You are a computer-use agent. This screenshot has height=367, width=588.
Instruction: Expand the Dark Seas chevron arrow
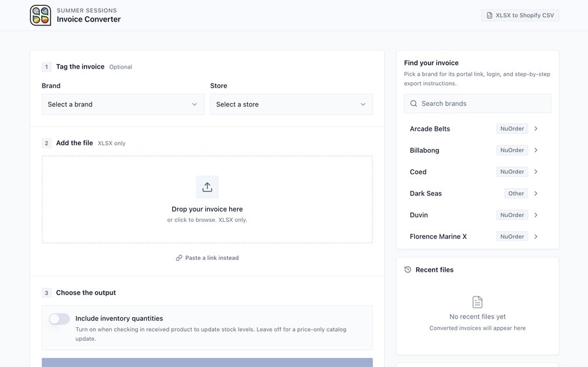click(536, 193)
